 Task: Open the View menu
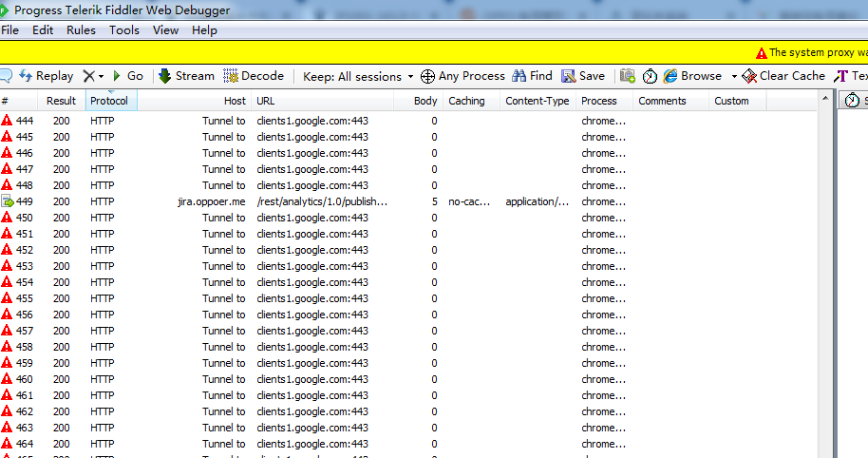pyautogui.click(x=165, y=29)
